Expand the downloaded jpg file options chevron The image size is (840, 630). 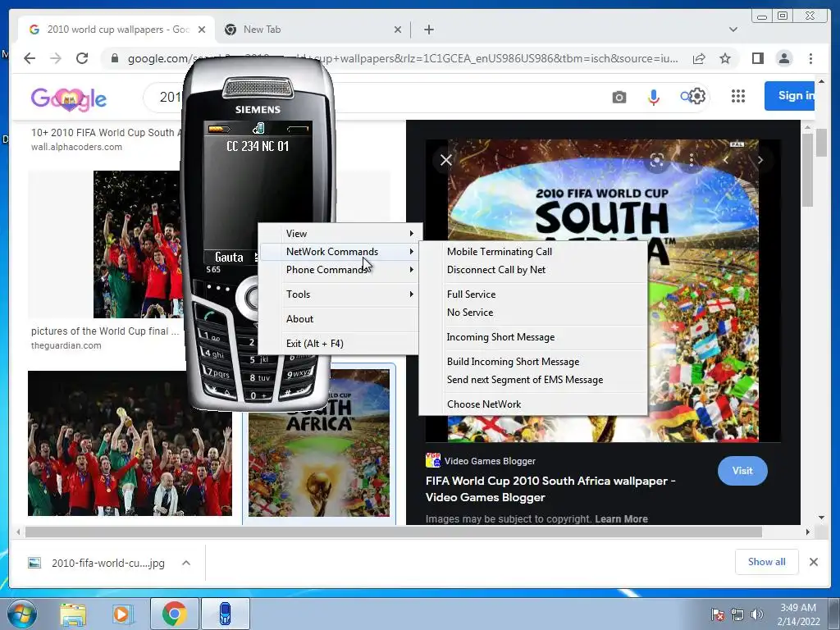[186, 563]
